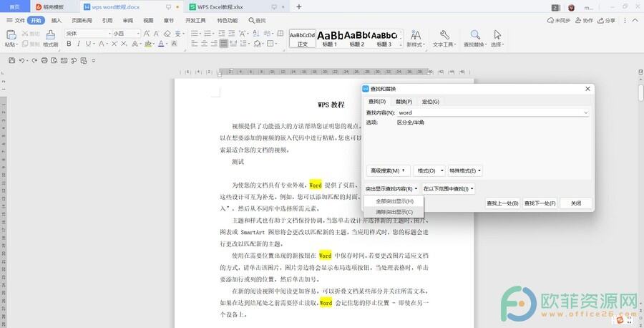Open the Format (O) dropdown

(429, 170)
